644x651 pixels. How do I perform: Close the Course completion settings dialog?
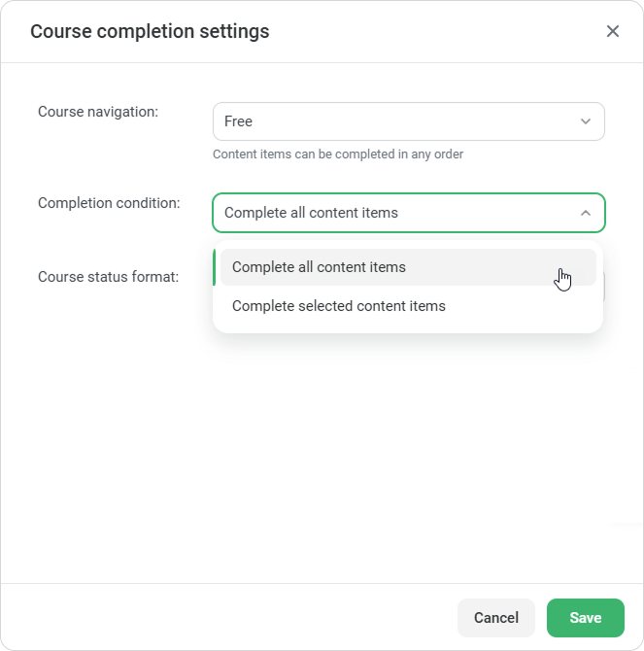click(x=613, y=31)
